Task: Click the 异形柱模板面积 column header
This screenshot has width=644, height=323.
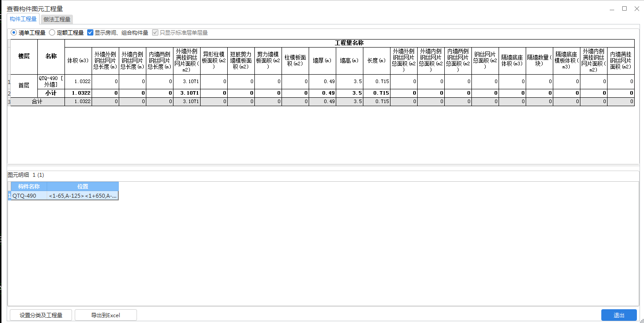Action: (214, 61)
